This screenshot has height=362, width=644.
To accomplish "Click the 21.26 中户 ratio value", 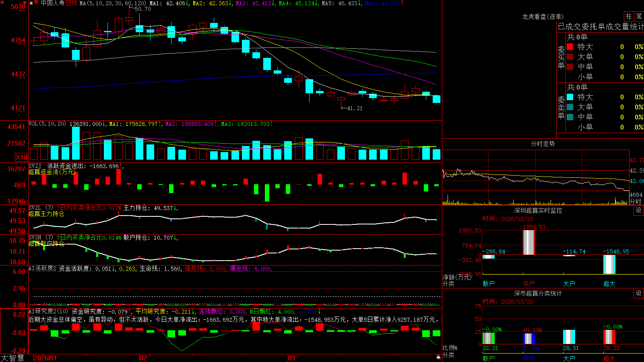I will [530, 348].
